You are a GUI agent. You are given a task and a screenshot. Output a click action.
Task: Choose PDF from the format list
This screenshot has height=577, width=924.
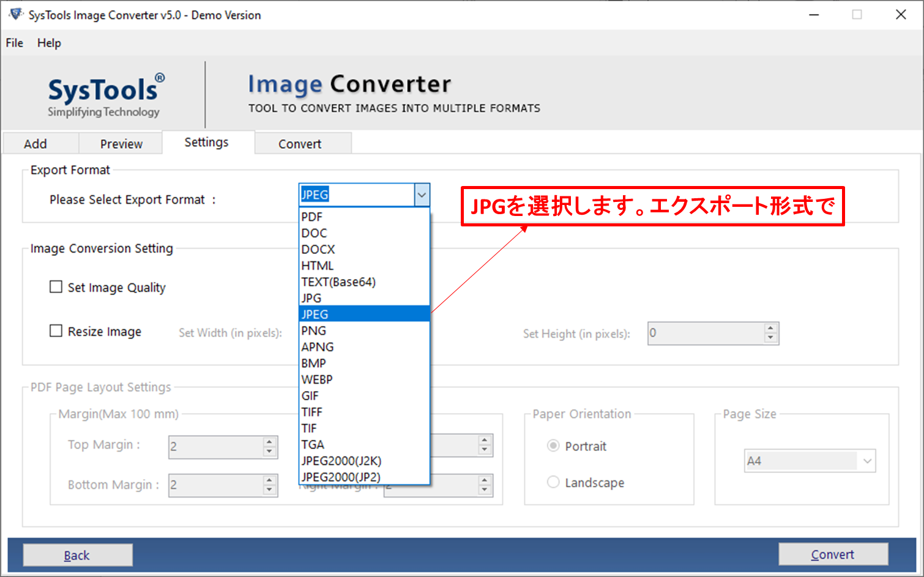coord(364,217)
